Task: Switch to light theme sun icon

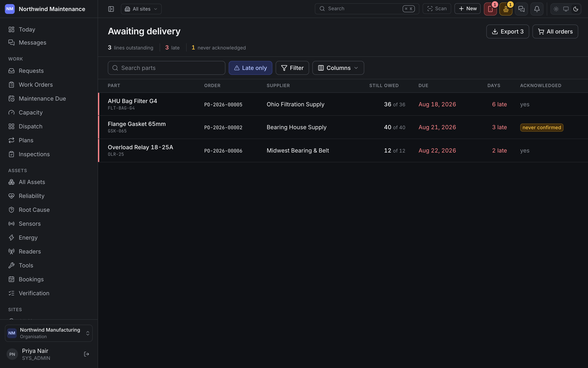Action: point(556,9)
